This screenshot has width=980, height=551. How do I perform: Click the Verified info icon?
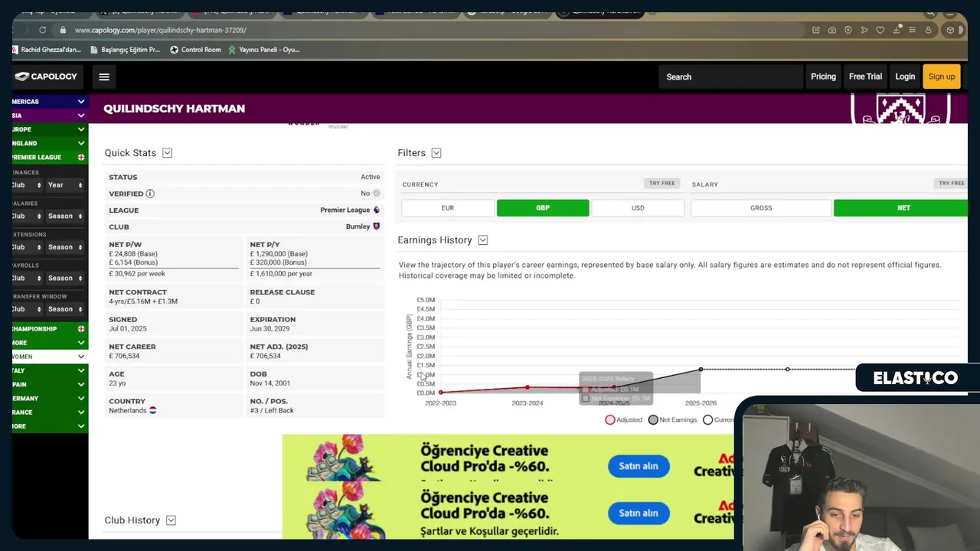(x=150, y=194)
